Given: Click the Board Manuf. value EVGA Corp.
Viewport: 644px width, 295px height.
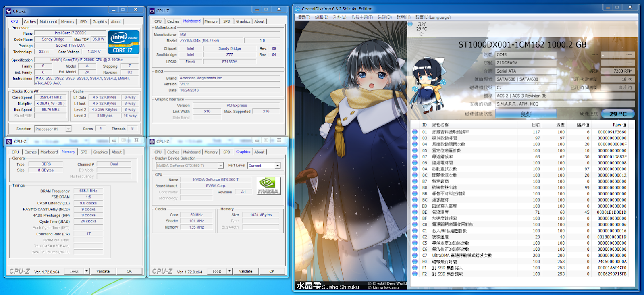Looking at the screenshot, I should point(216,186).
